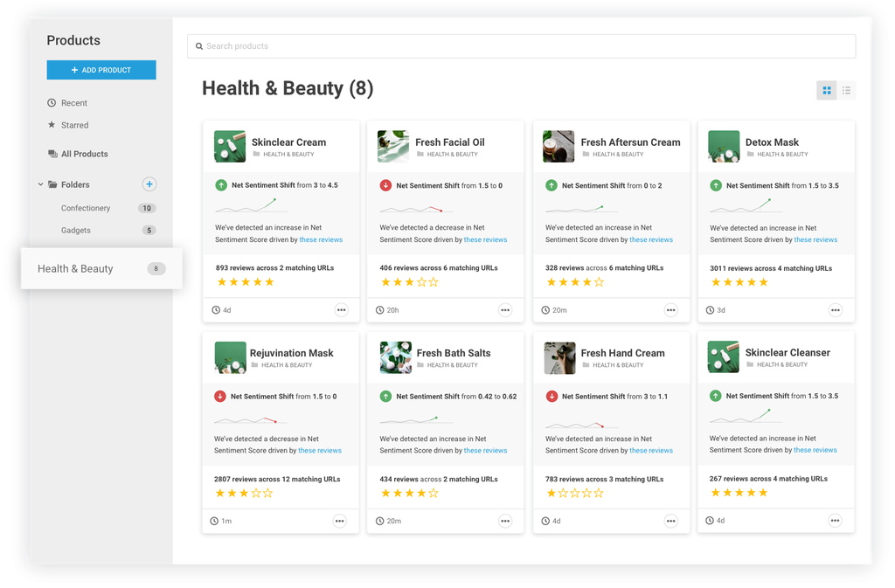Image resolution: width=895 pixels, height=588 pixels.
Task: Click the Add Product button
Action: pos(101,70)
